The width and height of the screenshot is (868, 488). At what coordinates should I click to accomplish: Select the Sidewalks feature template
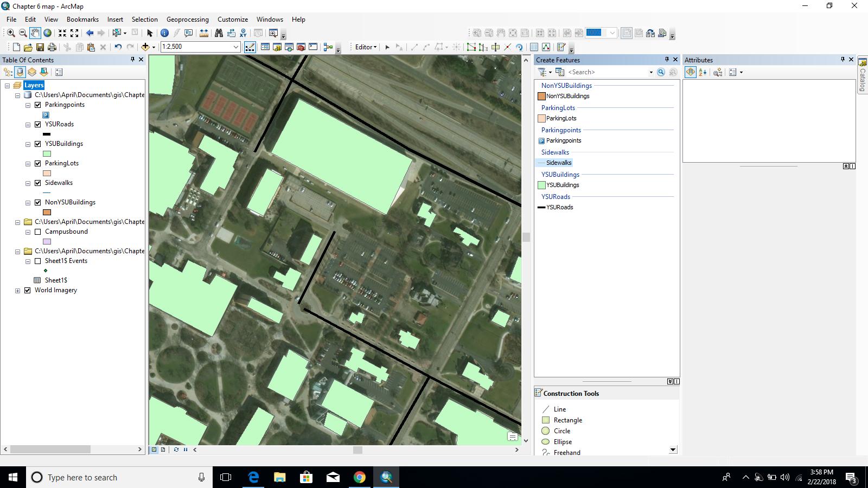(554, 163)
